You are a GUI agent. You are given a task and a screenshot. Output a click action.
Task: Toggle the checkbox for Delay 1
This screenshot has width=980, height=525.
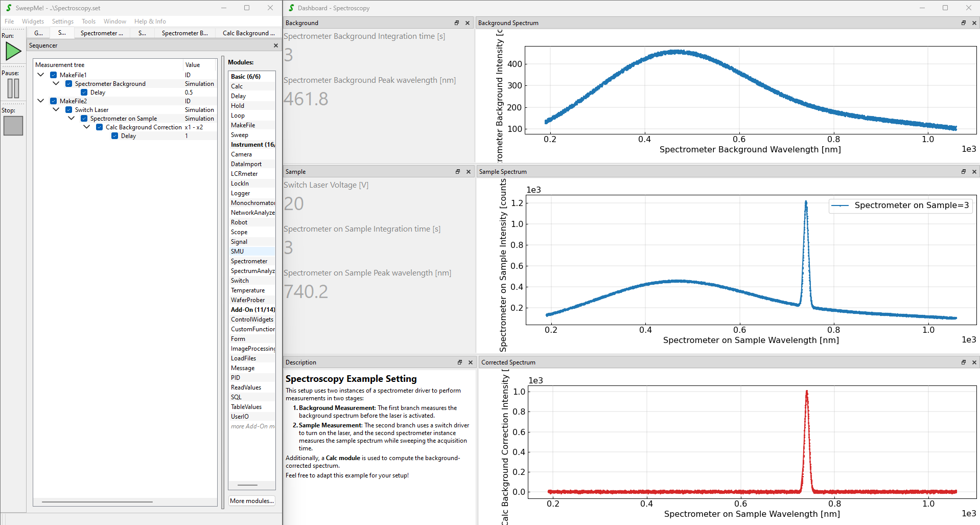tap(114, 136)
